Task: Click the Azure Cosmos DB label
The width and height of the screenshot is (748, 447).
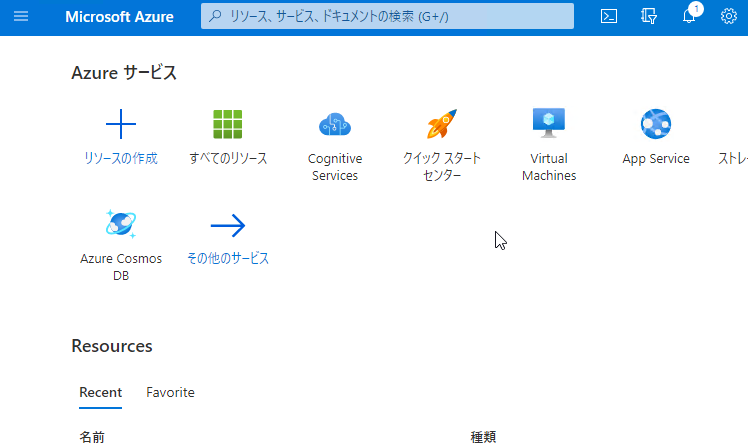Action: coord(121,267)
